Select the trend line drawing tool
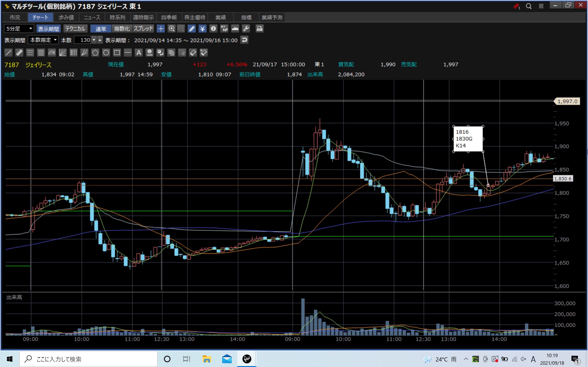Image resolution: width=588 pixels, height=367 pixels. 8,53
